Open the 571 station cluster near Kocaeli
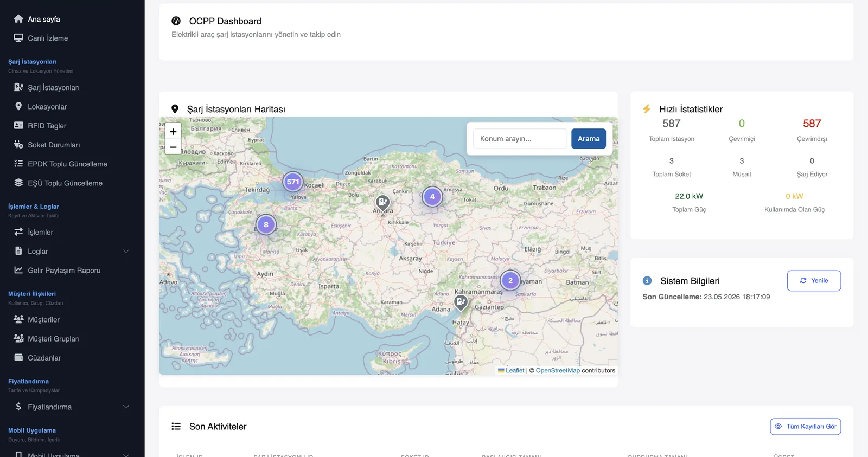868x457 pixels. coord(293,182)
